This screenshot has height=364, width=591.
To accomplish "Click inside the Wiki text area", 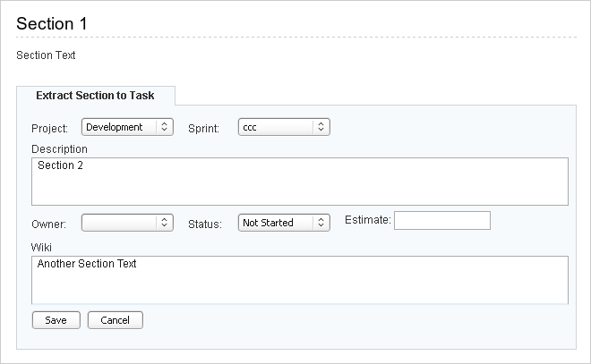I will pyautogui.click(x=300, y=280).
